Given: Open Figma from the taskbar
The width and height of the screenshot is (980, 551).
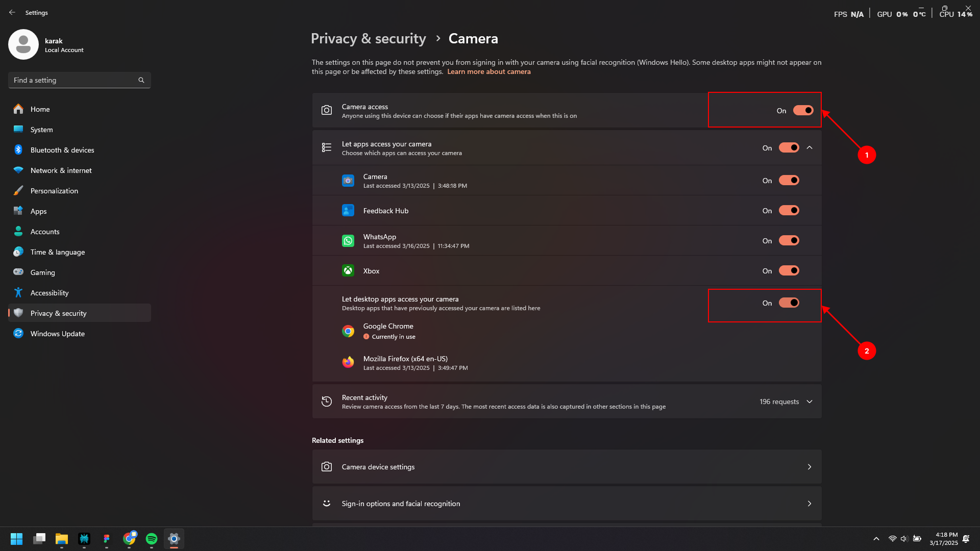Looking at the screenshot, I should pos(107,539).
